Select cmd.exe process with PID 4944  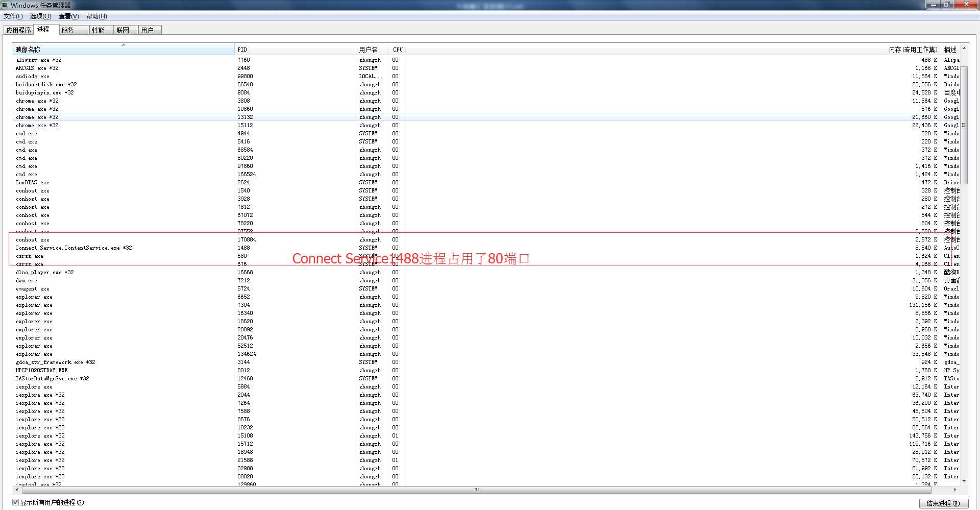coord(486,133)
